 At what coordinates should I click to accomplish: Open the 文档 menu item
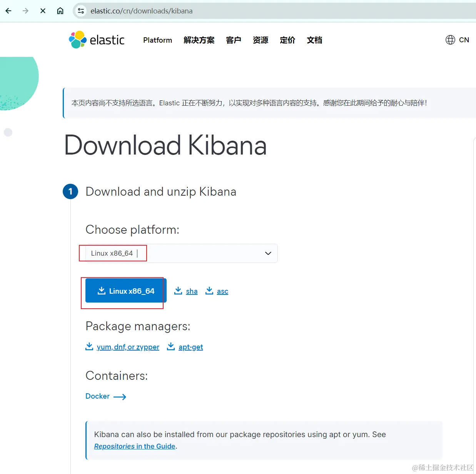pyautogui.click(x=314, y=40)
